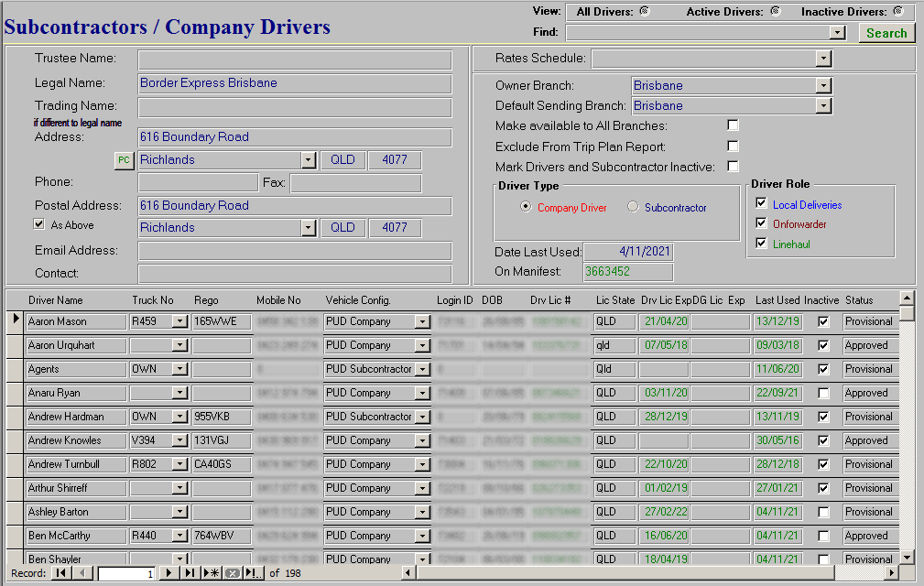This screenshot has width=924, height=586.
Task: Click the down arrow of the driver list scrollbar
Action: point(907,557)
